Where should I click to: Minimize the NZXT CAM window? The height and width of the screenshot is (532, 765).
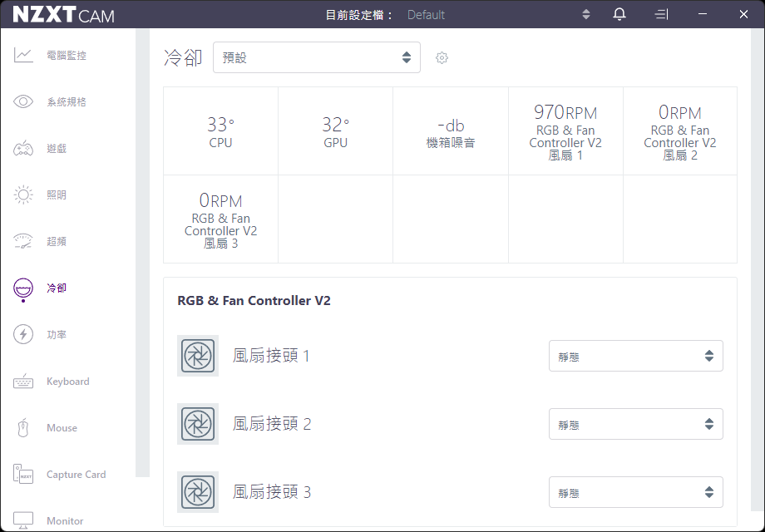[x=703, y=14]
